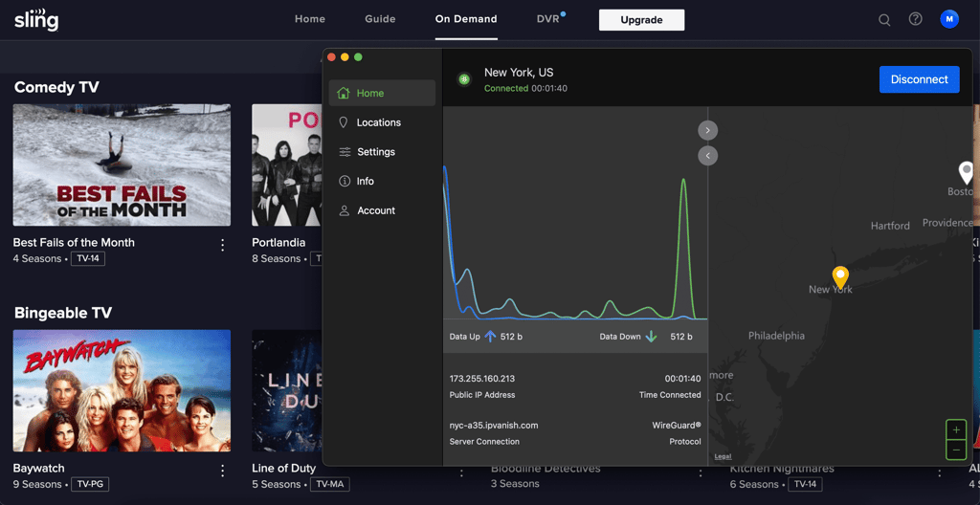Click the WireGuard protocol label
Image resolution: width=980 pixels, height=505 pixels.
click(677, 425)
